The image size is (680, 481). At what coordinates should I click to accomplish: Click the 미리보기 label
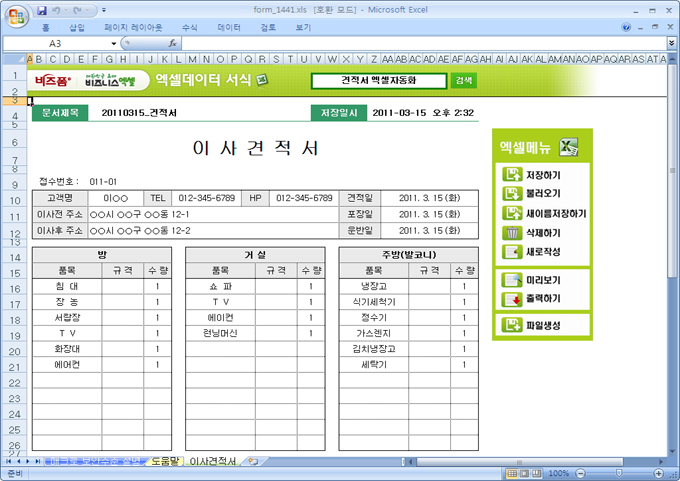click(543, 280)
